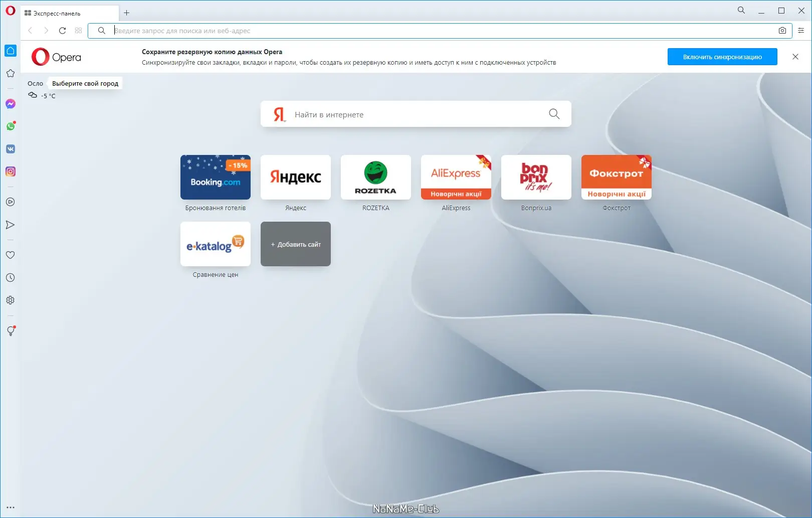Screen dimensions: 812x518
Task: Click the Бронювання готелів caption
Action: [x=216, y=208]
